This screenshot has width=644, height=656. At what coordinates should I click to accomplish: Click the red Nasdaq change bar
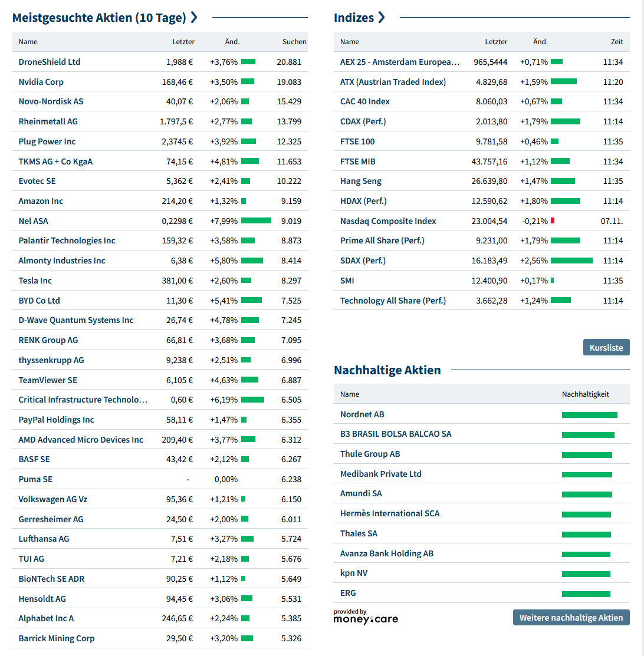[553, 221]
